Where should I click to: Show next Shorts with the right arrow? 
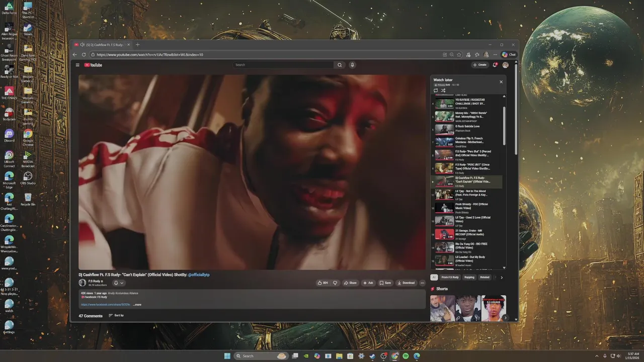[505, 318]
